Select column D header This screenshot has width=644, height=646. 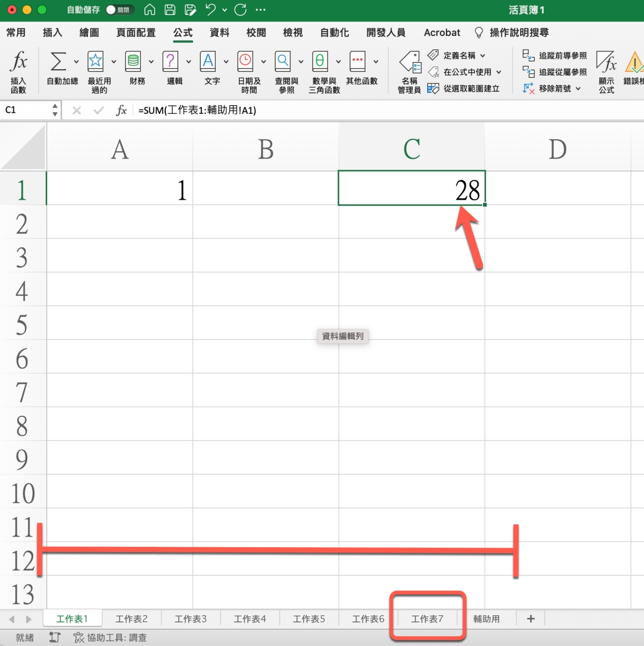pyautogui.click(x=558, y=147)
